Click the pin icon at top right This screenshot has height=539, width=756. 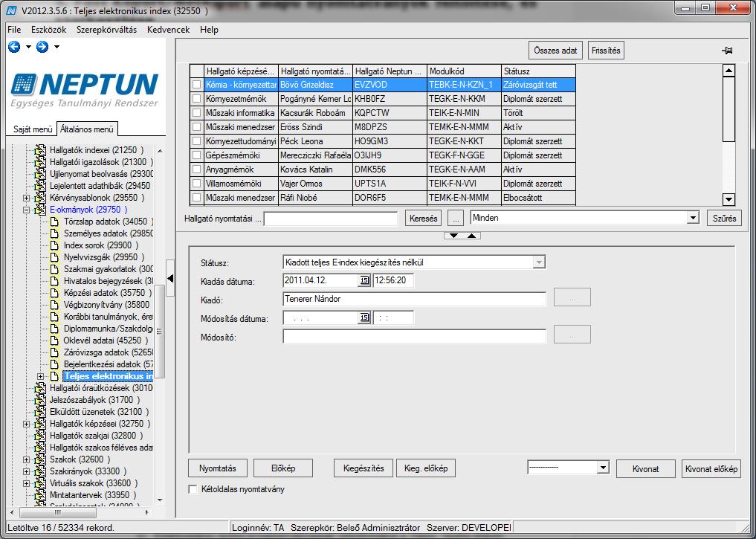(x=727, y=51)
